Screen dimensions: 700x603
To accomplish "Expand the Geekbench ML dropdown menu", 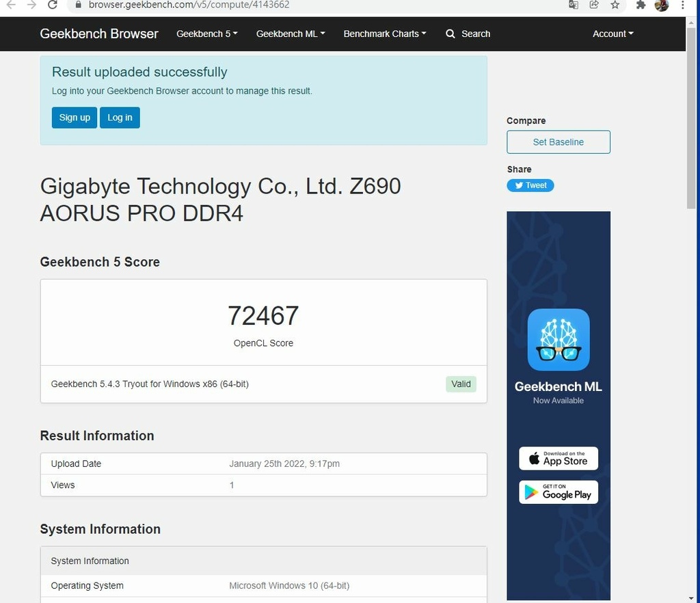I will [291, 34].
